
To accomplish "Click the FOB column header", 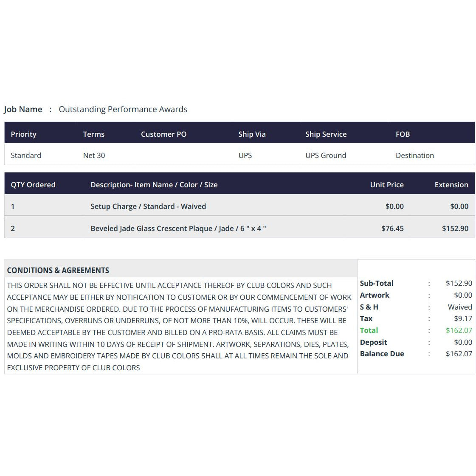I will 403,134.
